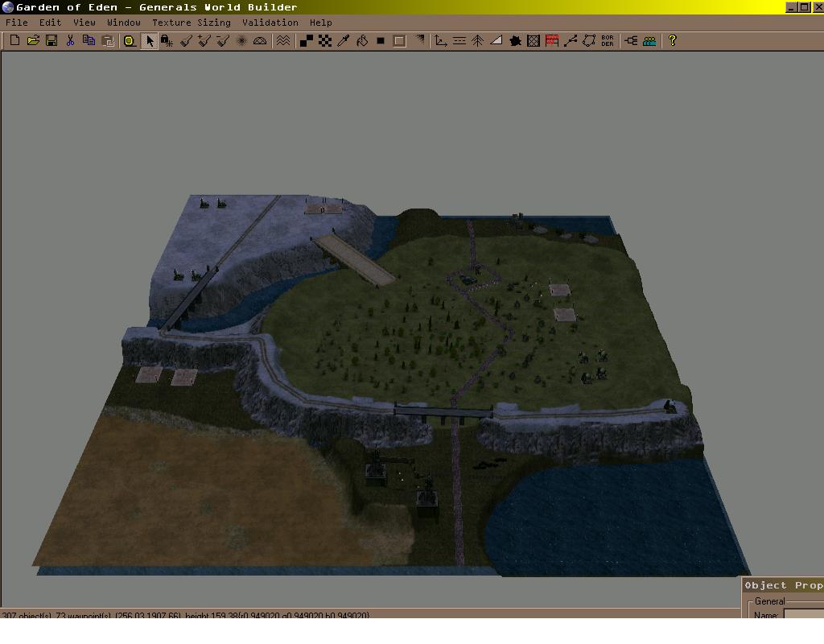Select the paint bucket flood fill
The image size is (824, 644).
point(362,40)
